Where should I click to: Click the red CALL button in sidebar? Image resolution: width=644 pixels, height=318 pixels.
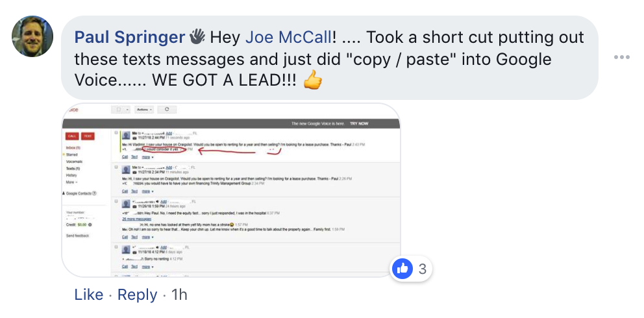coord(73,136)
